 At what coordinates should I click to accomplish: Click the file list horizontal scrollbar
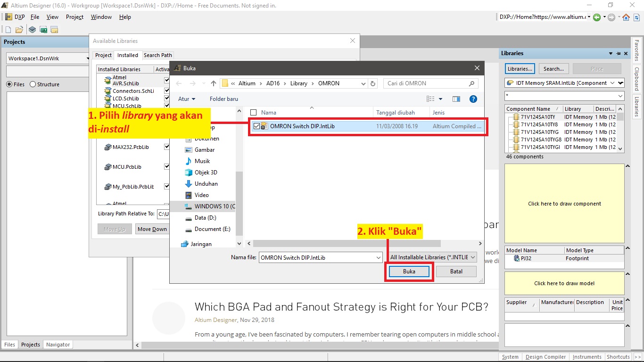[347, 244]
